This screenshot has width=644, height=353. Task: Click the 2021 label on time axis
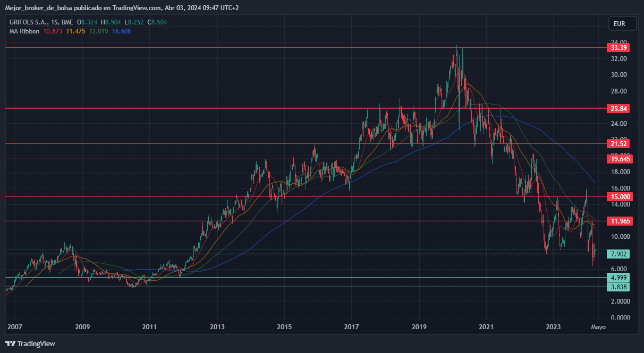pyautogui.click(x=487, y=327)
